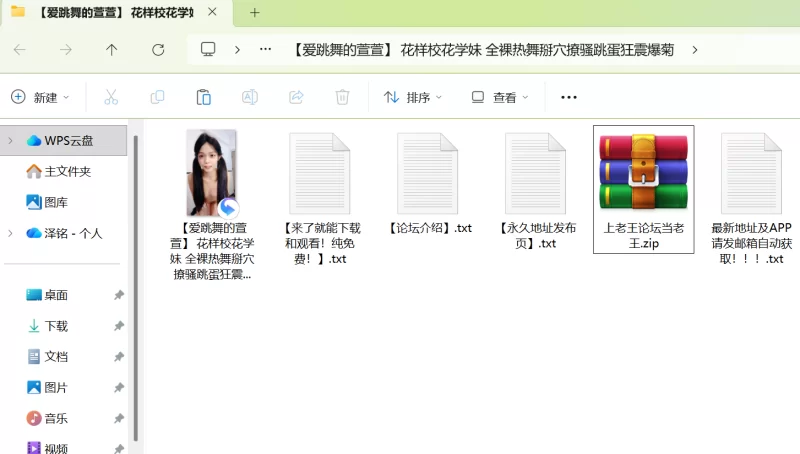Open 音乐 from quick access
This screenshot has width=800, height=454.
click(47, 418)
